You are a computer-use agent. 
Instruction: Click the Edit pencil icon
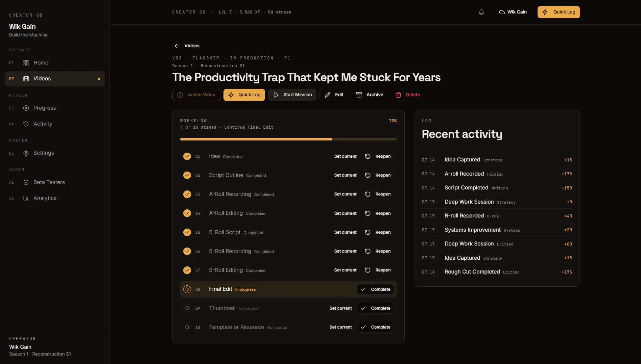click(x=328, y=95)
